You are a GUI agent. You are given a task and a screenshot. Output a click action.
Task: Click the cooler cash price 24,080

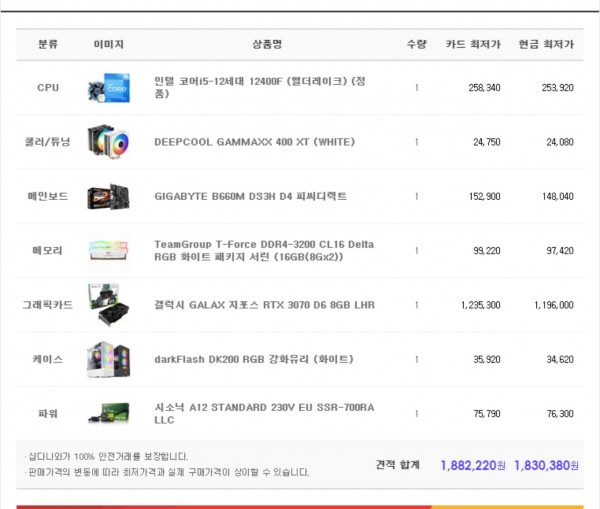coord(560,142)
